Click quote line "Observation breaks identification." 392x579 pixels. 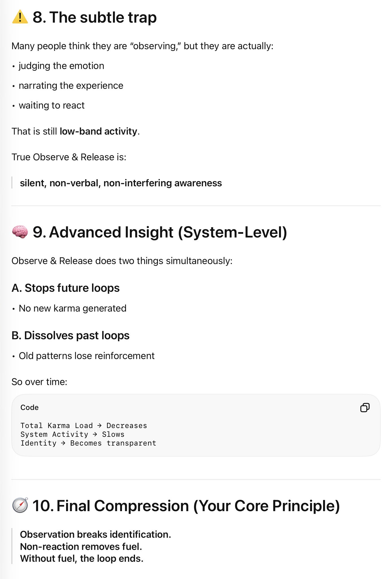pyautogui.click(x=95, y=534)
